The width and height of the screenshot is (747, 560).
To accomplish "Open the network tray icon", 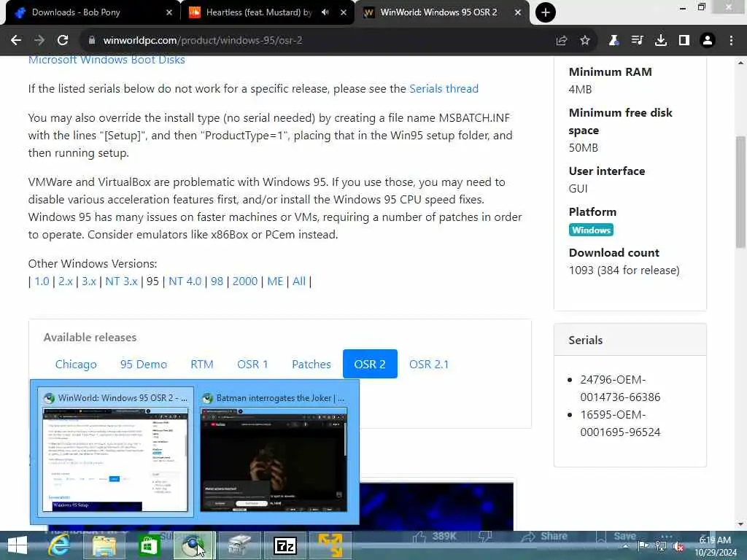I will (660, 545).
